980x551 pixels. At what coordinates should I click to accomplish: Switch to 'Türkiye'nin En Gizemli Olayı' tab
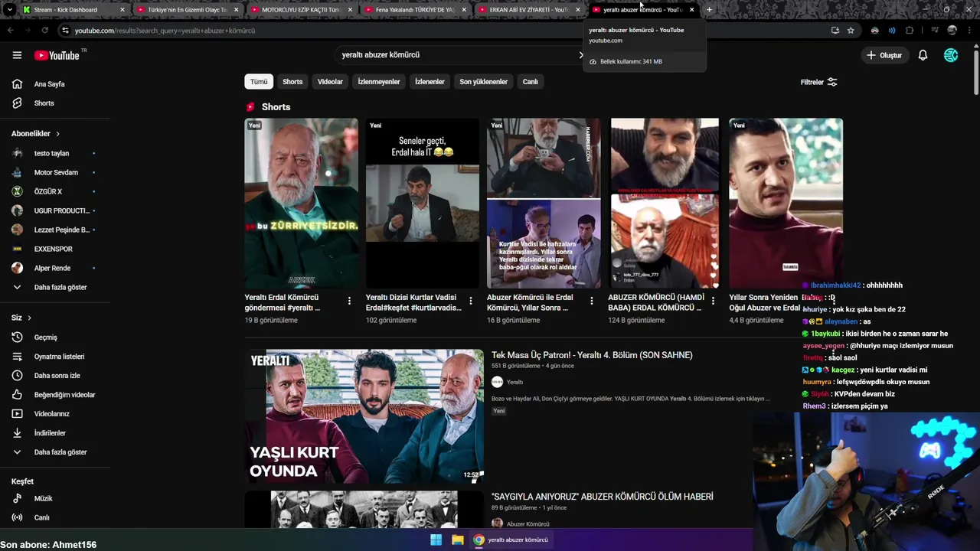(x=188, y=10)
